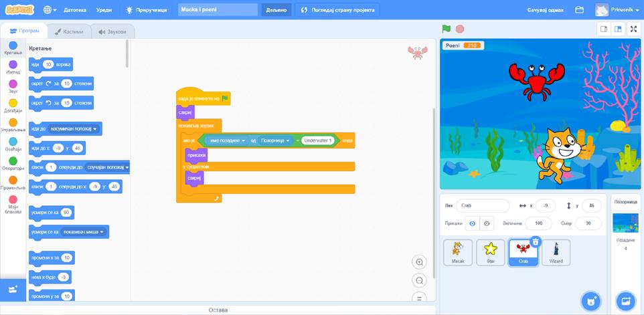Click Погледај страну пројекта button

[x=337, y=10]
